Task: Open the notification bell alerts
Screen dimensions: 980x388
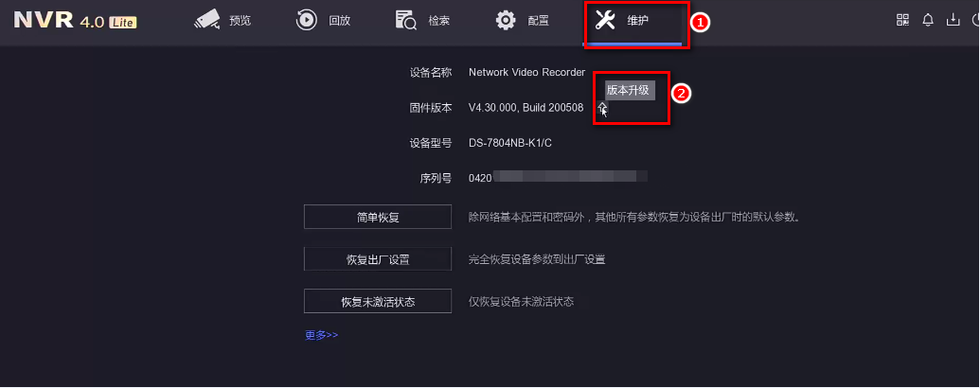Action: (x=928, y=20)
